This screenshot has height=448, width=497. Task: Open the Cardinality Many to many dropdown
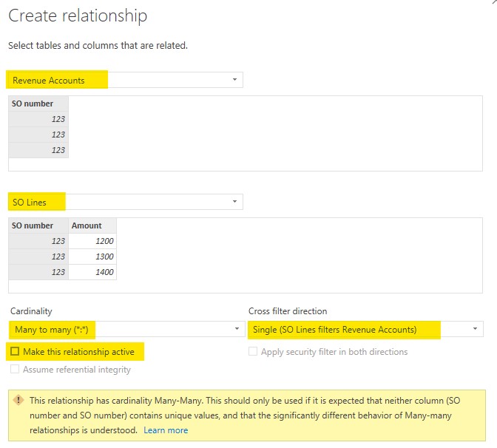(x=127, y=329)
